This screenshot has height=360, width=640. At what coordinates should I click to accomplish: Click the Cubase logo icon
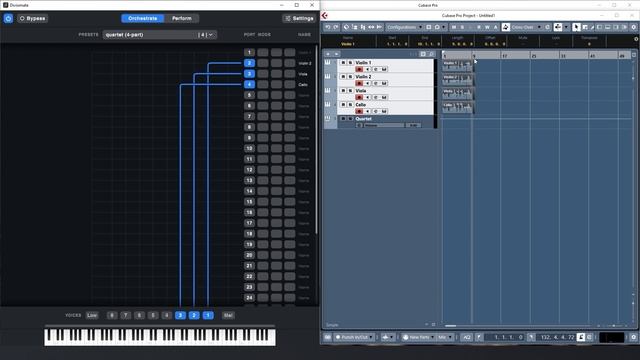click(x=325, y=16)
